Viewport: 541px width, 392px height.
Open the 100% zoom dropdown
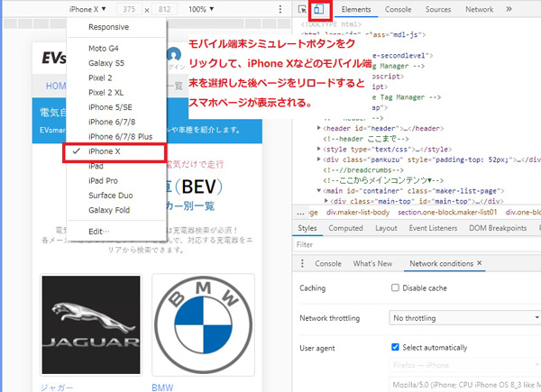pos(201,9)
